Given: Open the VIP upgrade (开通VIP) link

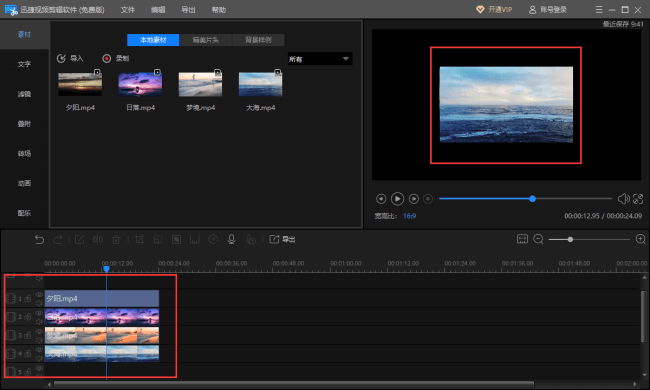Looking at the screenshot, I should click(494, 10).
